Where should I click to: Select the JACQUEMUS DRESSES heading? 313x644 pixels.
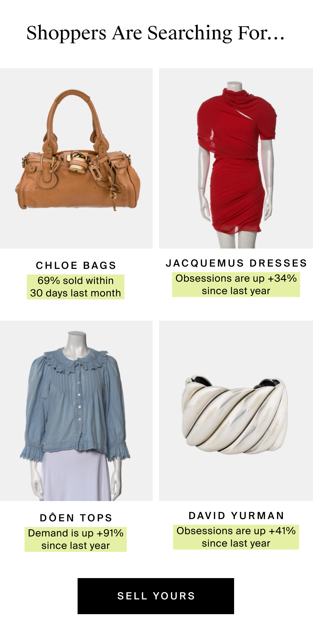coord(236,263)
